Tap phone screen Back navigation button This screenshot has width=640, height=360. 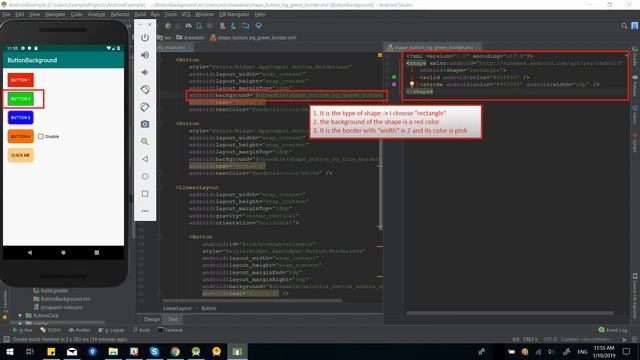coord(30,253)
